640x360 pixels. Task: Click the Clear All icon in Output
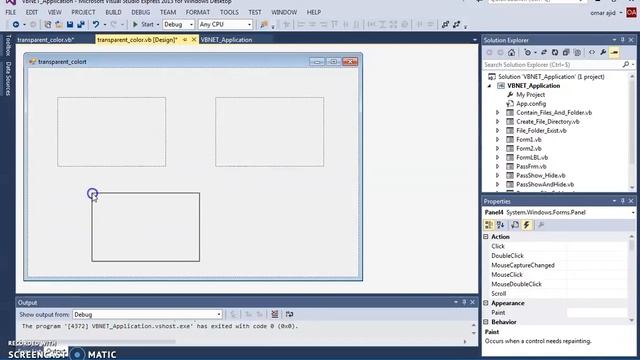(275, 314)
